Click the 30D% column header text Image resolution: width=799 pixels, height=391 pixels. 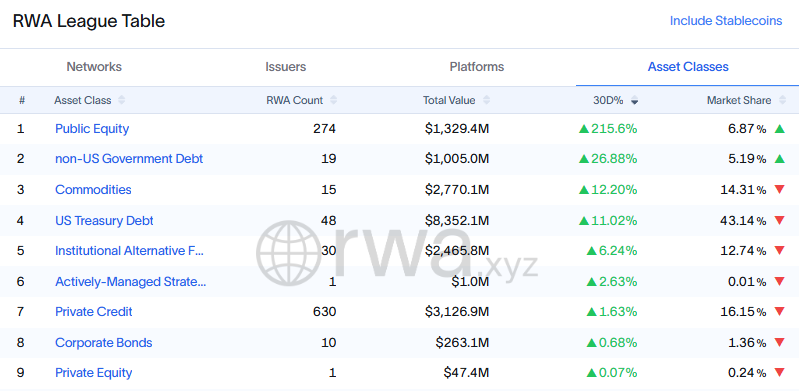608,100
